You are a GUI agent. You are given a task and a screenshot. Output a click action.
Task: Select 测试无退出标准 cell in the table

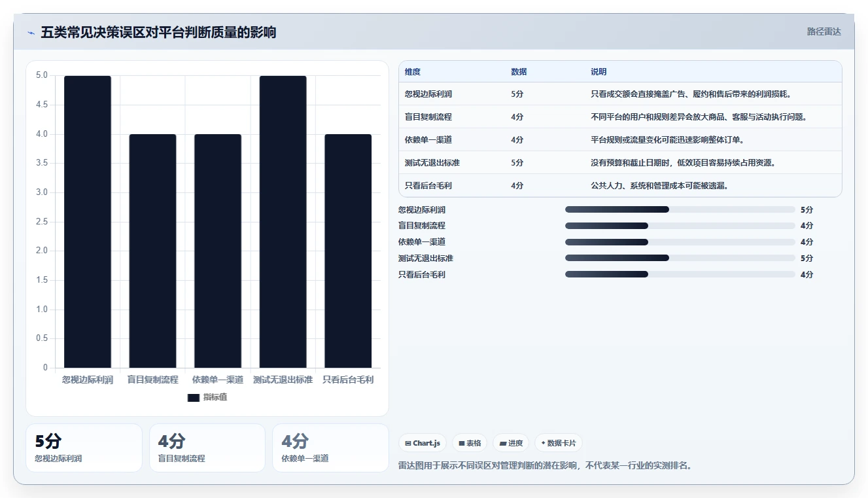(432, 163)
